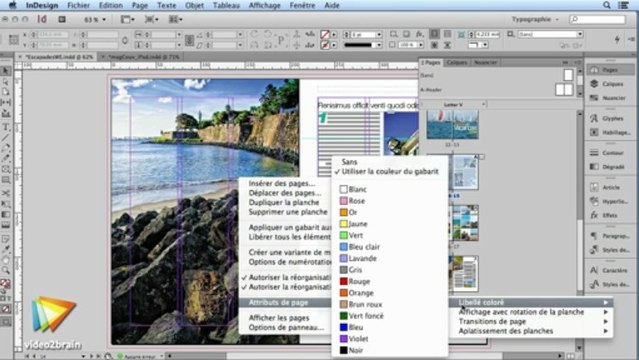Switch to the Nuancier tab
This screenshot has height=360, width=639.
485,62
